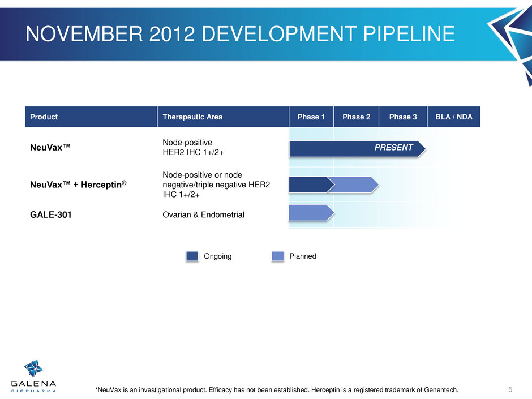The height and width of the screenshot is (399, 532).
Task: Click the Ovarian & Endometrial text
Action: point(204,214)
